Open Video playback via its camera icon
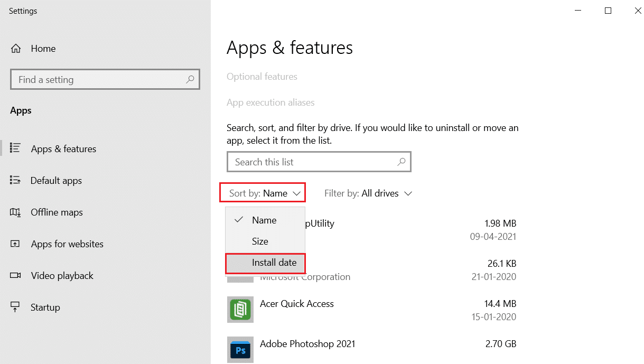Viewport: 644px width, 364px height. (16, 275)
